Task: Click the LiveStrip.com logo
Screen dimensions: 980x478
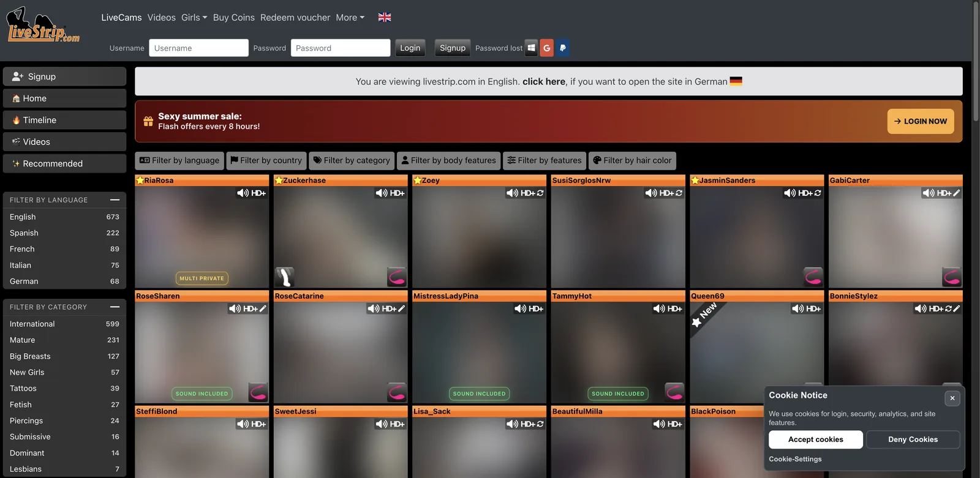Action: coord(43,26)
